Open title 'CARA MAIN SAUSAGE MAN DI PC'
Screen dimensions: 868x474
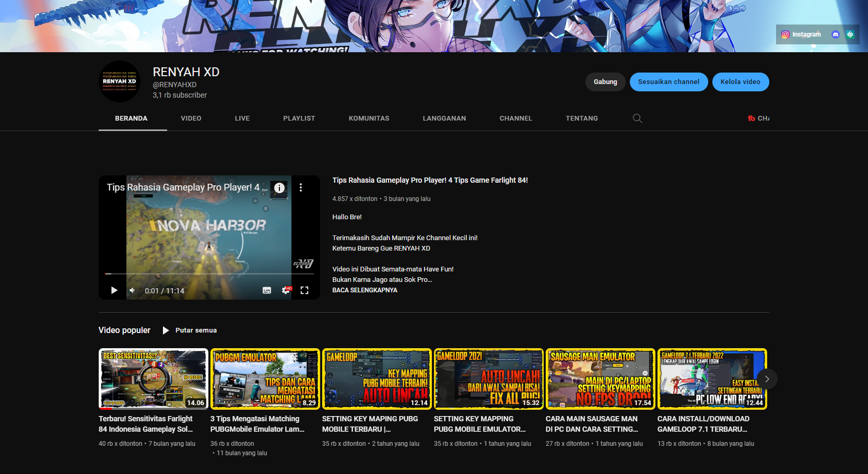point(592,424)
